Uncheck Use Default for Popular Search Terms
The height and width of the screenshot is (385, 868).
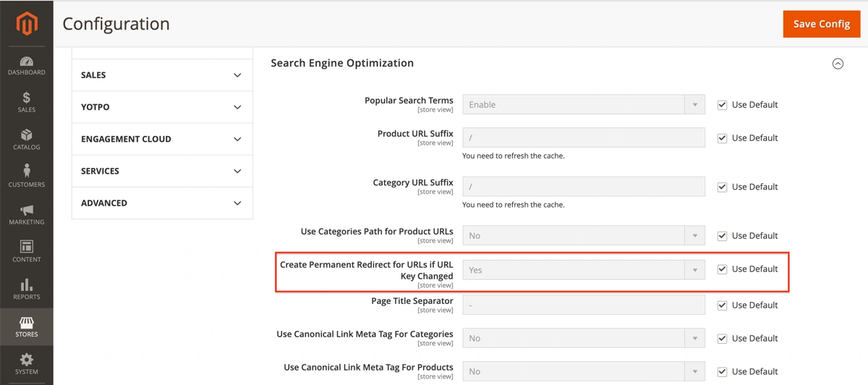pos(722,105)
